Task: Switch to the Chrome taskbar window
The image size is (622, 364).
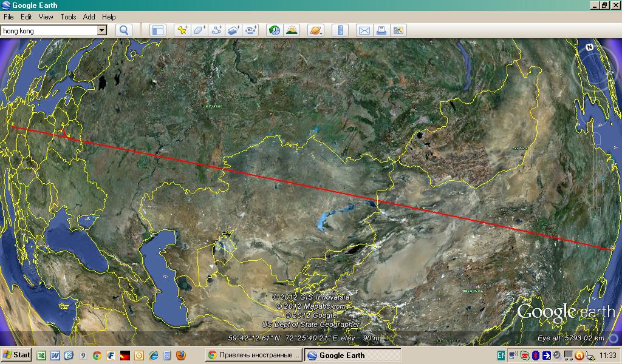Action: coord(254,356)
